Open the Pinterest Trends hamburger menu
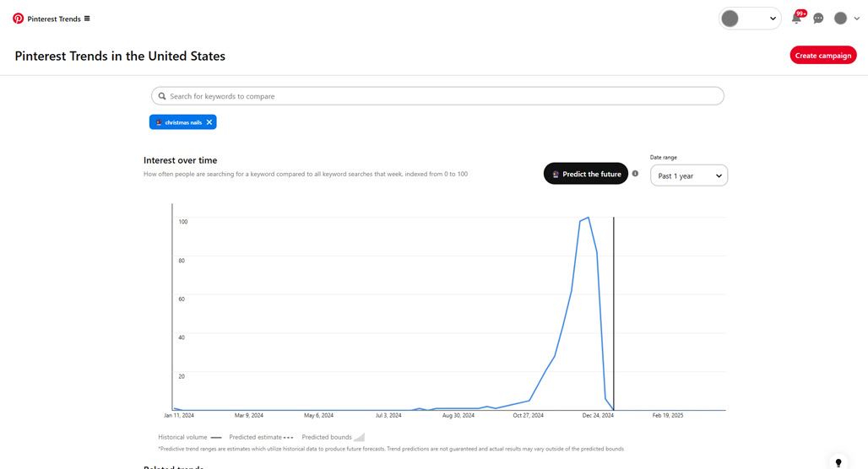This screenshot has width=868, height=469. (87, 19)
